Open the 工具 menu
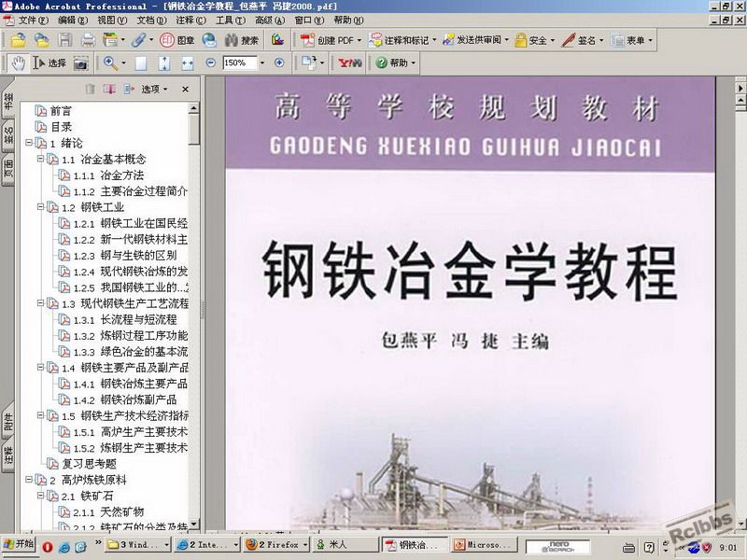 (x=230, y=20)
